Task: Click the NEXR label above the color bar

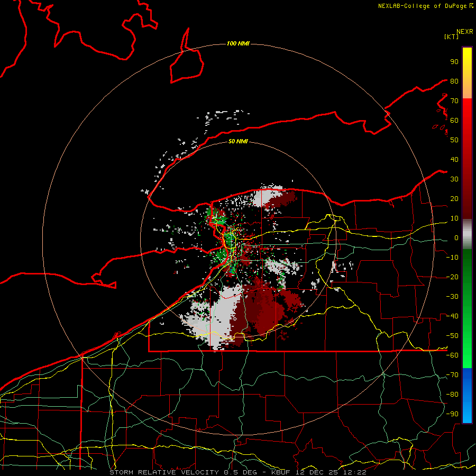Action: [x=465, y=32]
